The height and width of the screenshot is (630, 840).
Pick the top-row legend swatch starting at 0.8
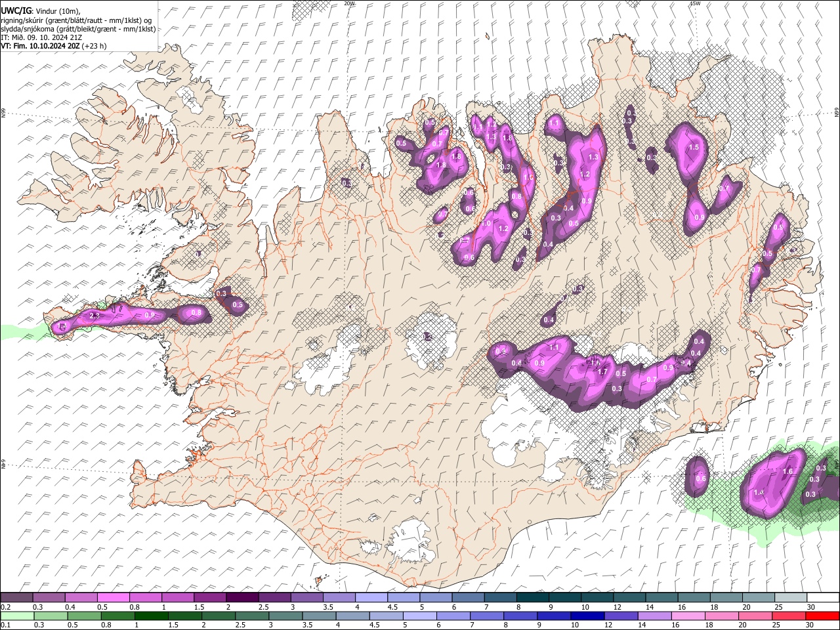coord(145,598)
